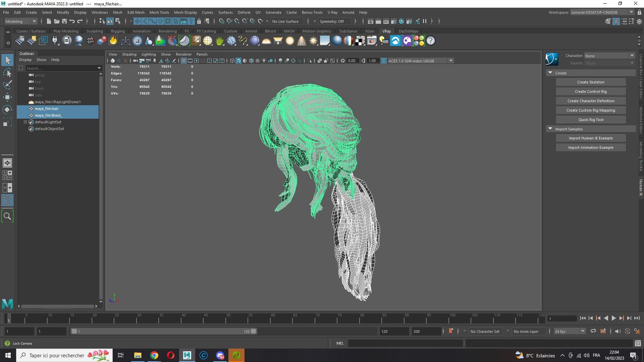Select maya_file:hair in Outliner
644x362 pixels.
[58, 109]
